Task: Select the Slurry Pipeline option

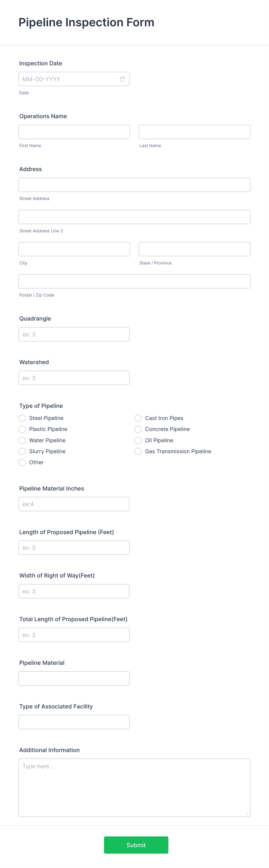Action: click(22, 451)
